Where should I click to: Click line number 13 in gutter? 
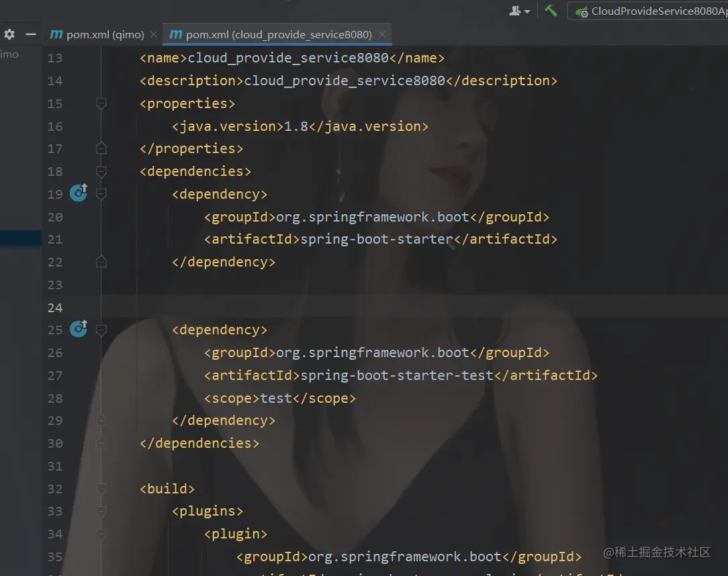(x=55, y=58)
